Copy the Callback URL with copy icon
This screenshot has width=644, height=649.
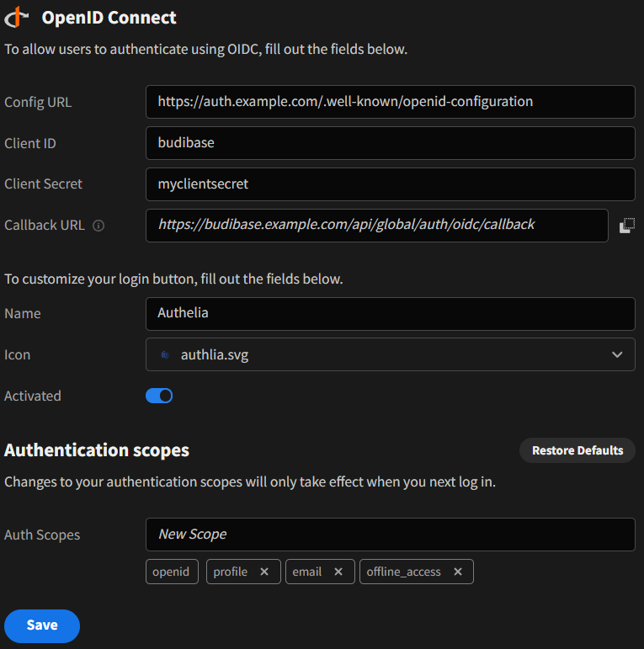click(x=626, y=226)
